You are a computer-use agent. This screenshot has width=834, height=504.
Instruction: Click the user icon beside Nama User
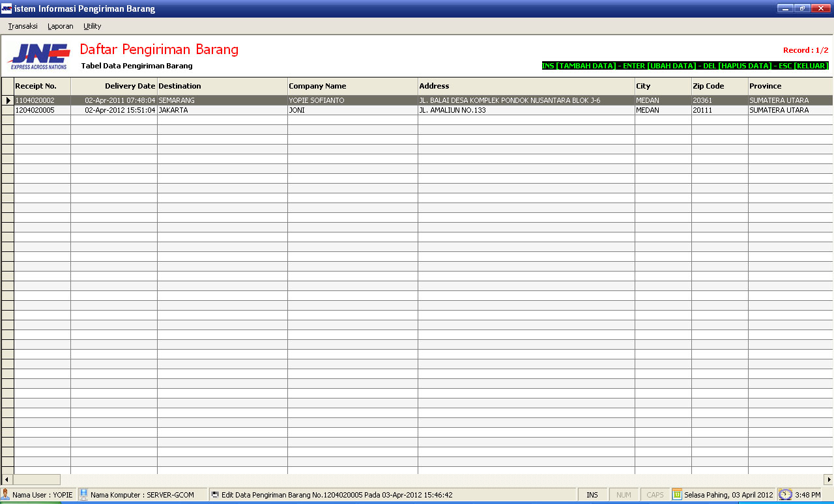coord(6,495)
